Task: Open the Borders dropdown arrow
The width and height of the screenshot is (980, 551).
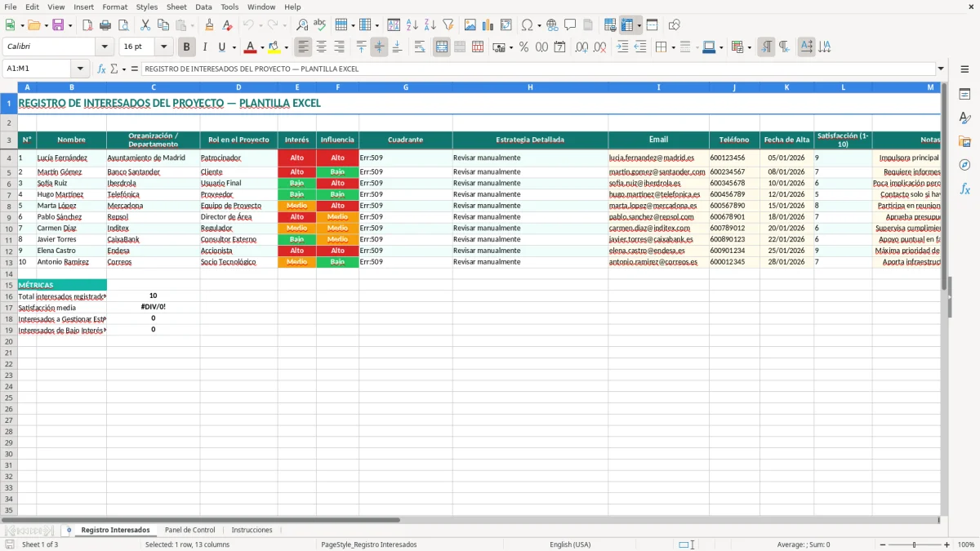Action: point(675,47)
